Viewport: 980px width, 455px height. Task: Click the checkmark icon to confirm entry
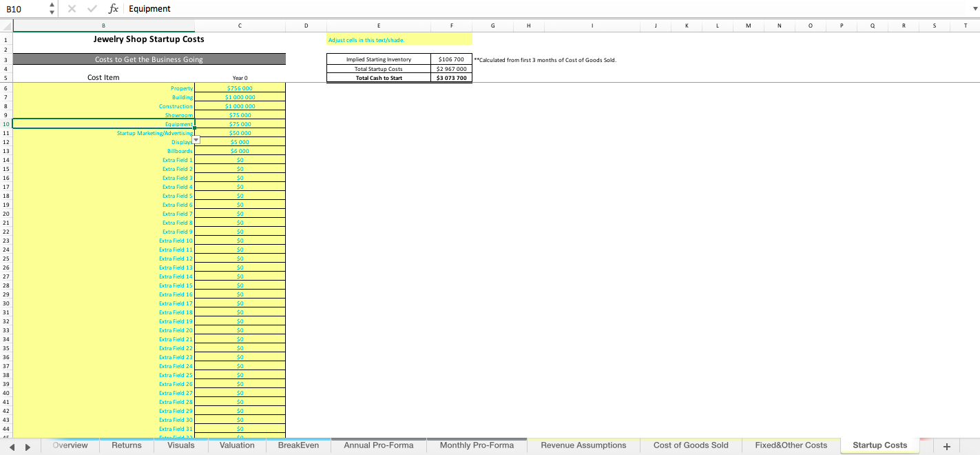coord(92,8)
